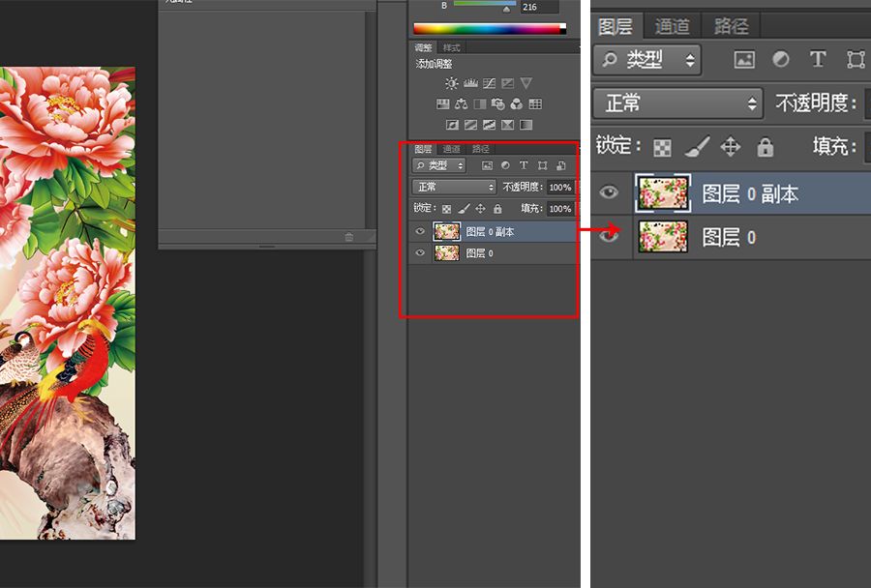Screen dimensions: 871x588
Task: Select 通道 tab in small Layers panel
Action: [452, 149]
